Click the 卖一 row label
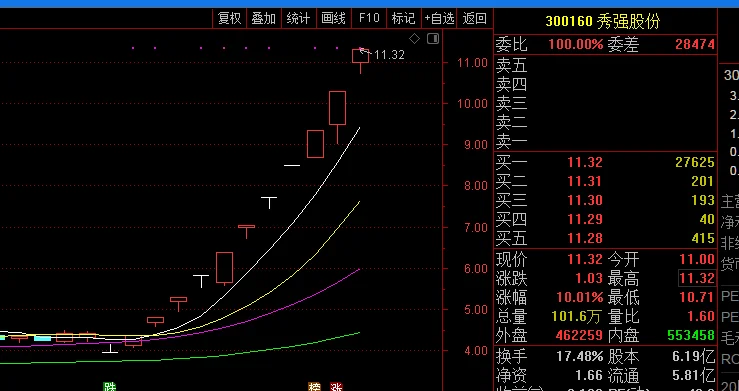739x391 pixels. pos(511,141)
